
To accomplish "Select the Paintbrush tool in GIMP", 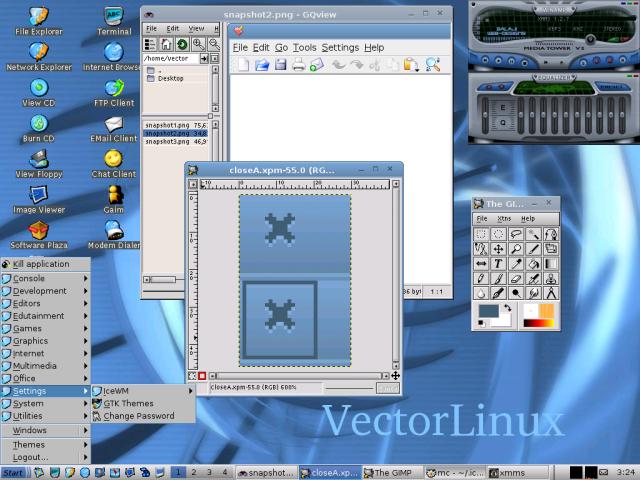I will coord(498,278).
